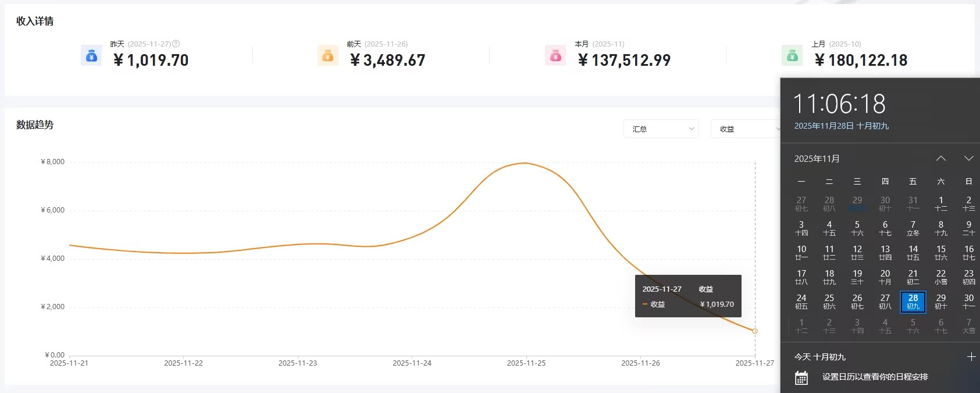The image size is (980, 393).
Task: Click the 2025年11月 header to switch views
Action: [x=816, y=158]
